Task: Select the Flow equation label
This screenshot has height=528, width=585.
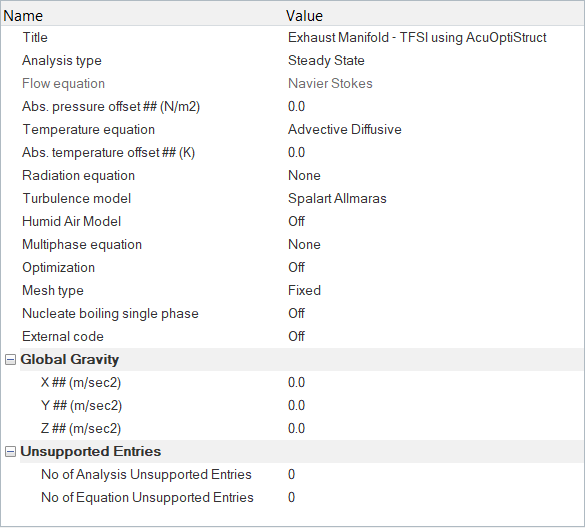Action: [x=63, y=84]
